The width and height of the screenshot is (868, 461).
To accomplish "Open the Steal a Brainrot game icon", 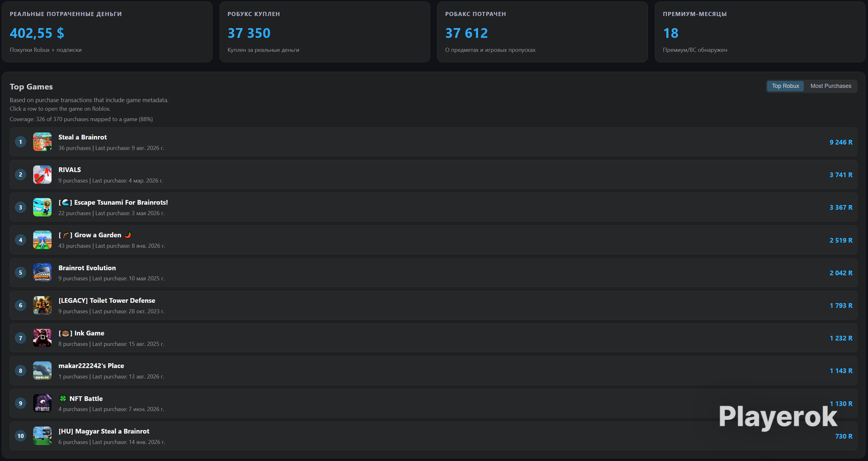I will click(x=42, y=142).
